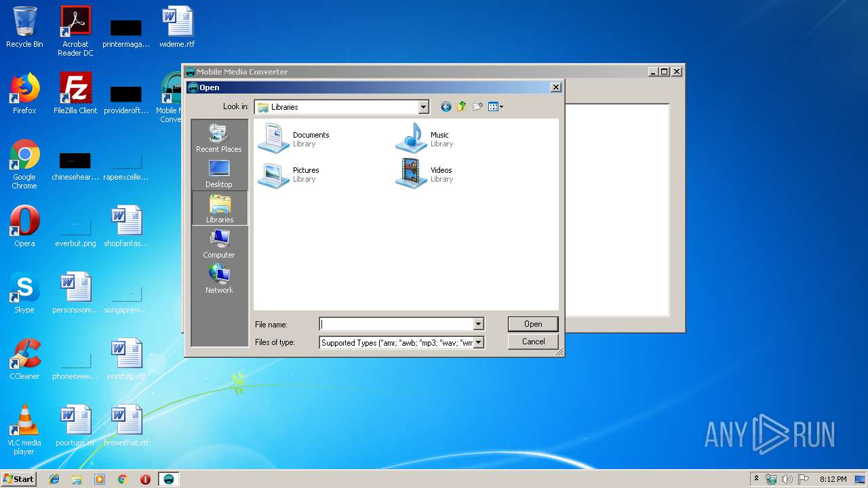Expand the File name dropdown arrow
Screen dimensions: 868x488
478,324
